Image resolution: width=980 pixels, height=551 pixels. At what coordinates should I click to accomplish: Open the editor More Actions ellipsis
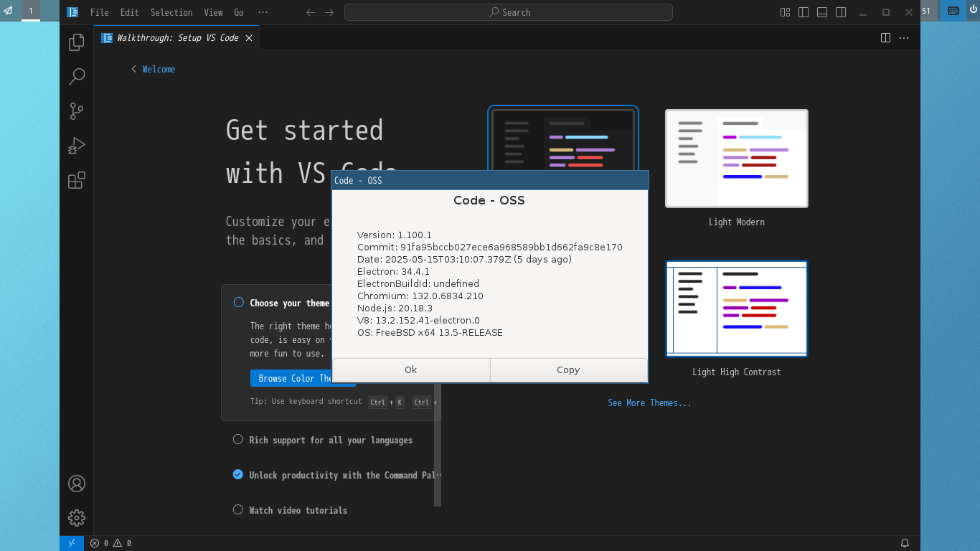point(904,38)
